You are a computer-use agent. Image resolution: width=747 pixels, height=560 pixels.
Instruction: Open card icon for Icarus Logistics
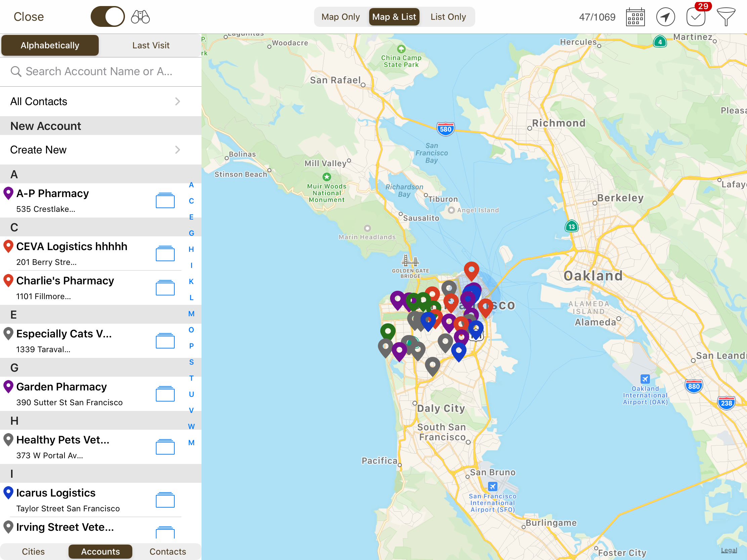(165, 500)
